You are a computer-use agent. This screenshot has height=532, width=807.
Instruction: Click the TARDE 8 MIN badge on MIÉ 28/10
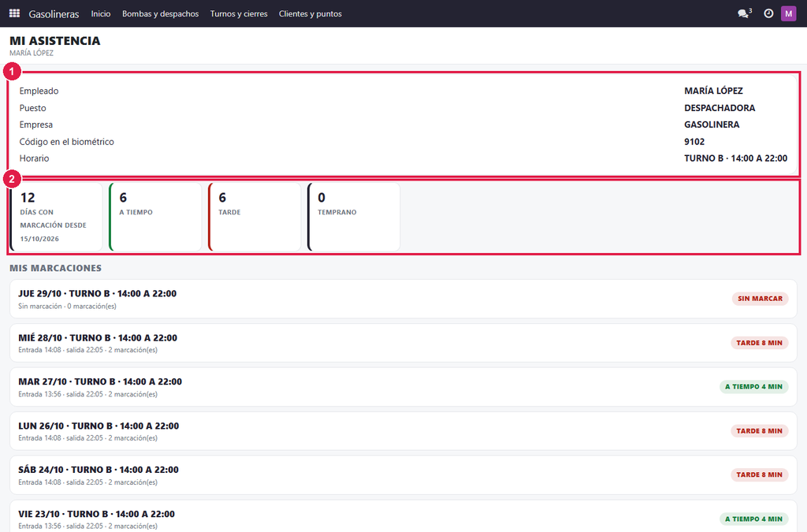(x=759, y=343)
